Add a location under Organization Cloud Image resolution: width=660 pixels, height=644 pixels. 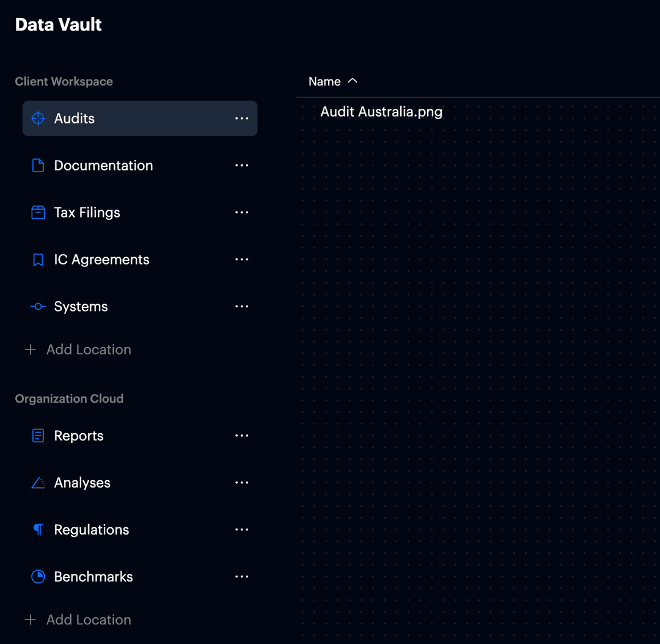click(x=78, y=620)
